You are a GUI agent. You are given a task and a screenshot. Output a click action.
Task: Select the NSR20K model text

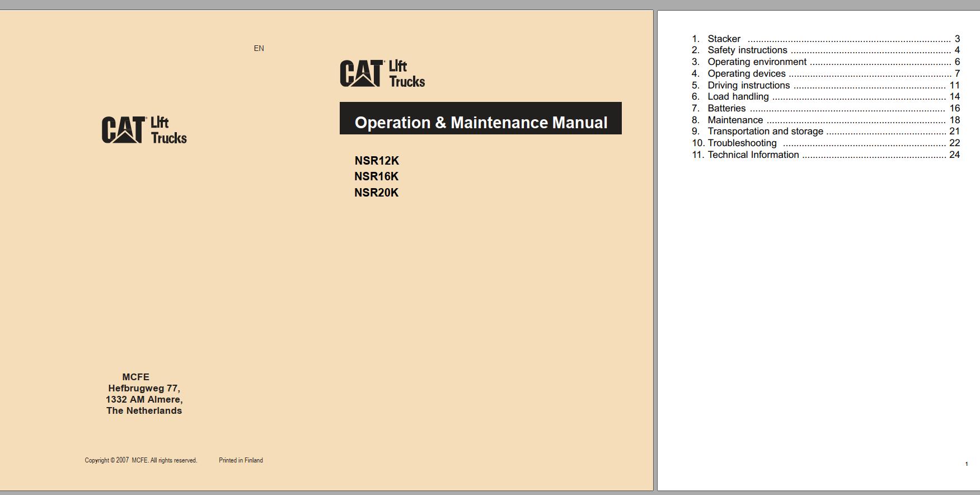click(377, 193)
